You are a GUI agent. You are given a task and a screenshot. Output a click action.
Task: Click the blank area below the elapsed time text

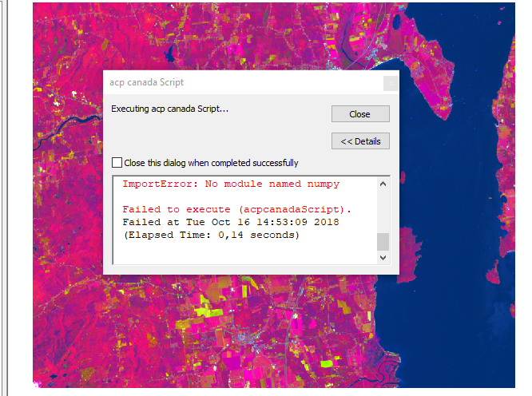click(x=240, y=253)
